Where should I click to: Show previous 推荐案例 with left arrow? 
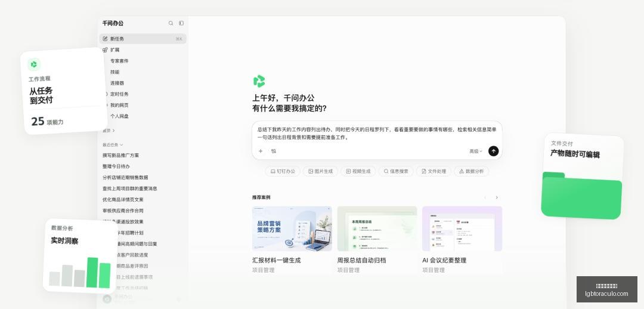point(485,197)
